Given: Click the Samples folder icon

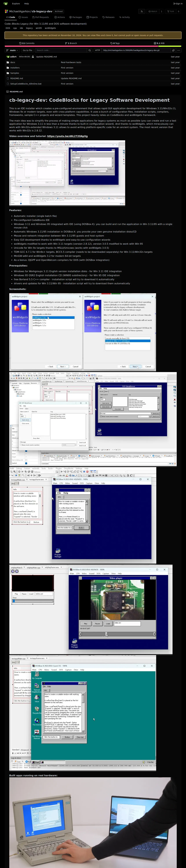Looking at the screenshot, I should pos(8,73).
